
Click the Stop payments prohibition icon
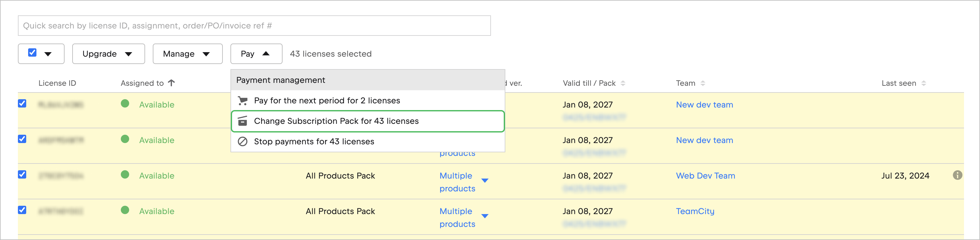(242, 142)
